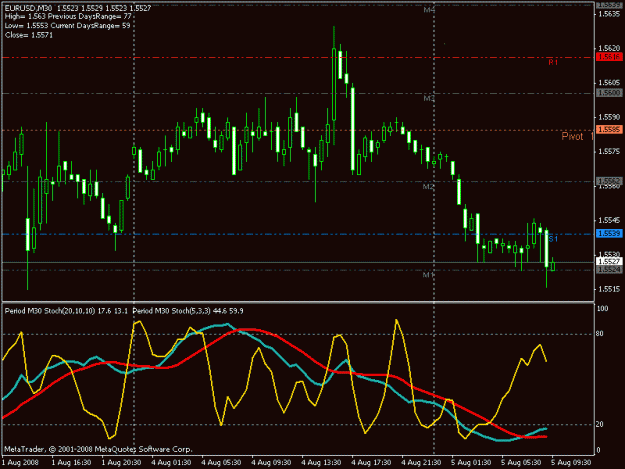
Task: Click the stochastic 80 level value
Action: point(599,334)
